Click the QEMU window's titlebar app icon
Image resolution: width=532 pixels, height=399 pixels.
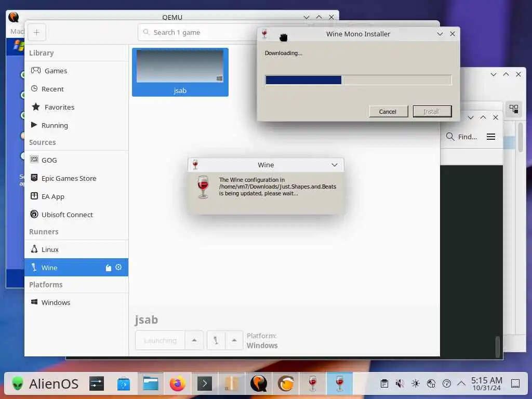click(14, 17)
